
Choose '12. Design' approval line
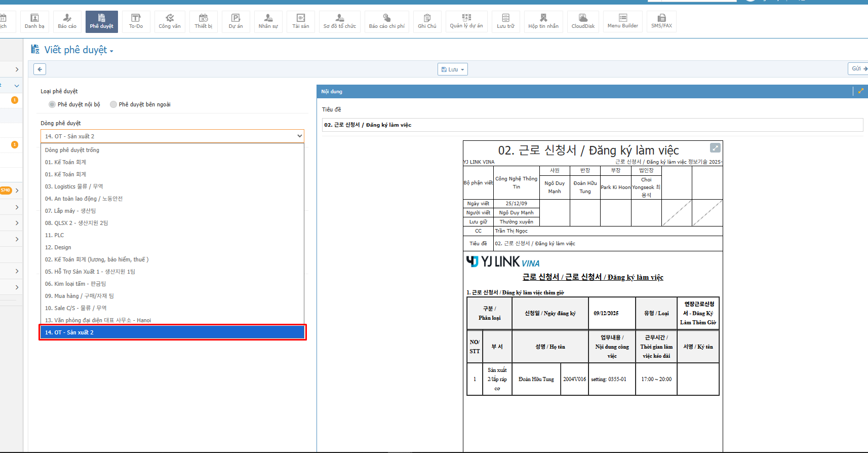(x=58, y=247)
